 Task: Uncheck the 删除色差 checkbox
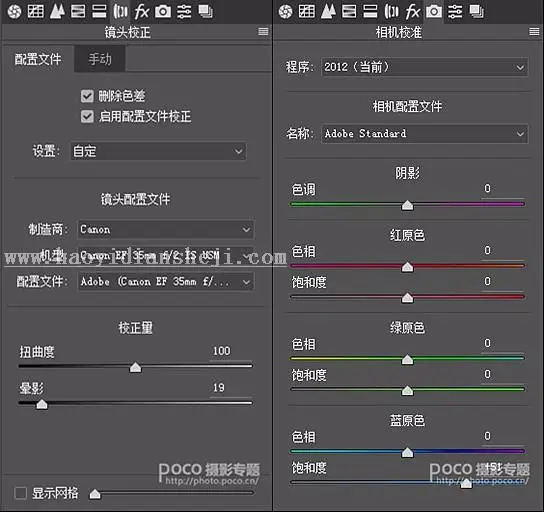click(x=87, y=96)
